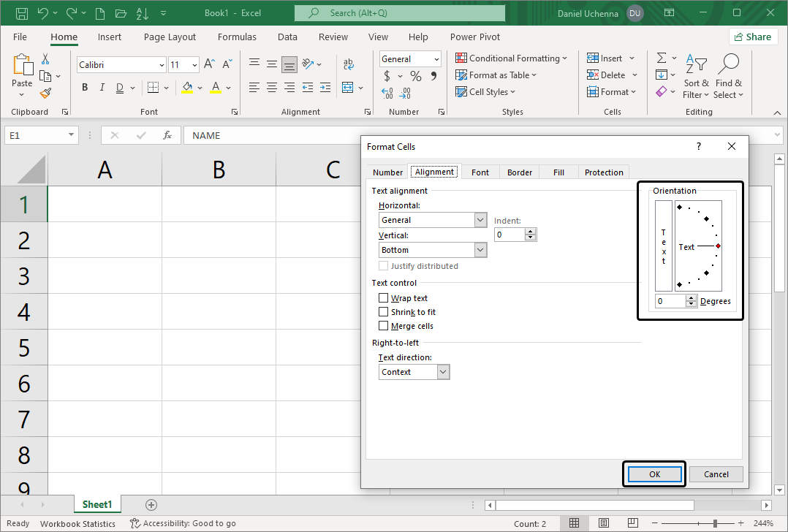Switch to the Border tab
The image size is (788, 532).
point(520,172)
